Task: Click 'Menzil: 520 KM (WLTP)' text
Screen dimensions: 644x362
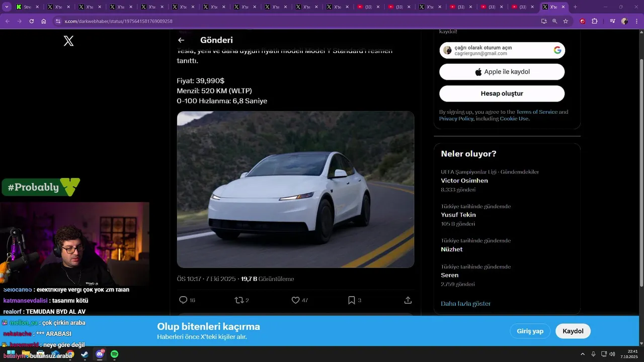Action: (x=214, y=91)
